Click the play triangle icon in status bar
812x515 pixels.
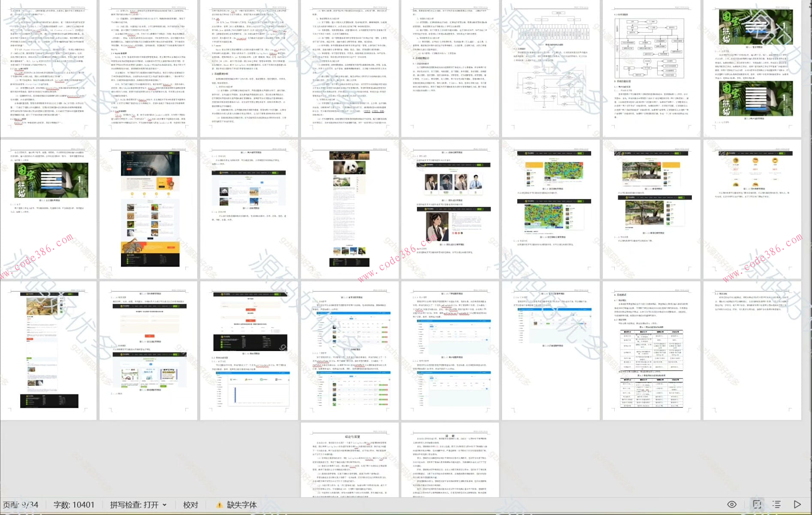point(797,505)
